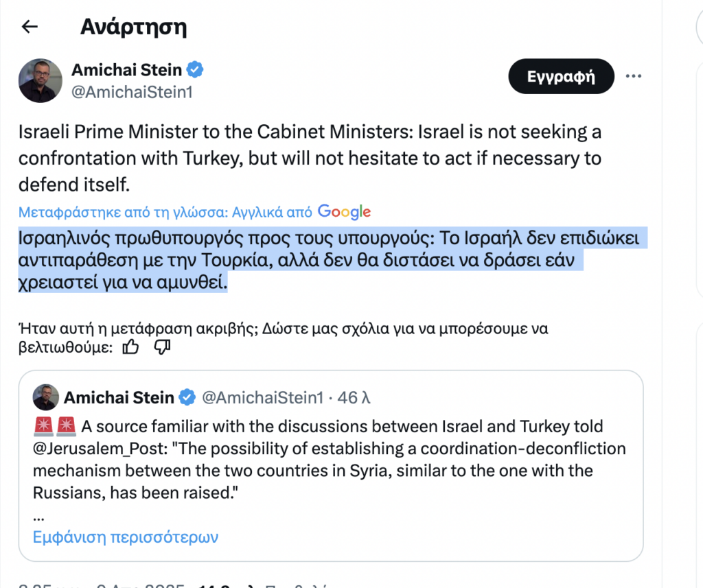The image size is (703, 588).
Task: Open the @AmichaiStein1 handle under the author name
Action: tap(132, 92)
